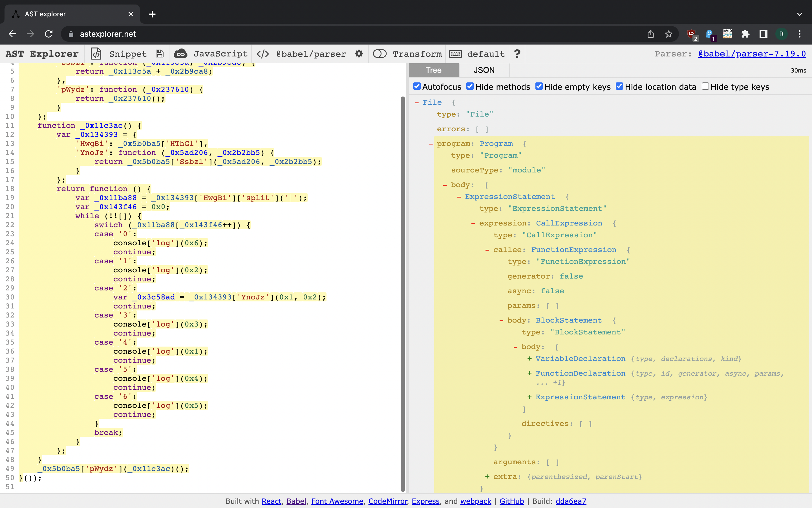Screen dimensions: 812x508
Task: Uncheck Hide empty keys checkbox
Action: [539, 86]
